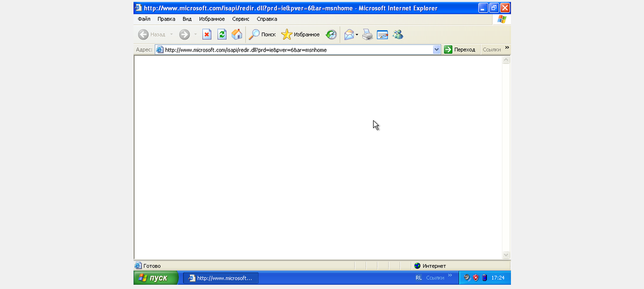
Task: Click the Ссылки links toolbar label
Action: (x=492, y=49)
